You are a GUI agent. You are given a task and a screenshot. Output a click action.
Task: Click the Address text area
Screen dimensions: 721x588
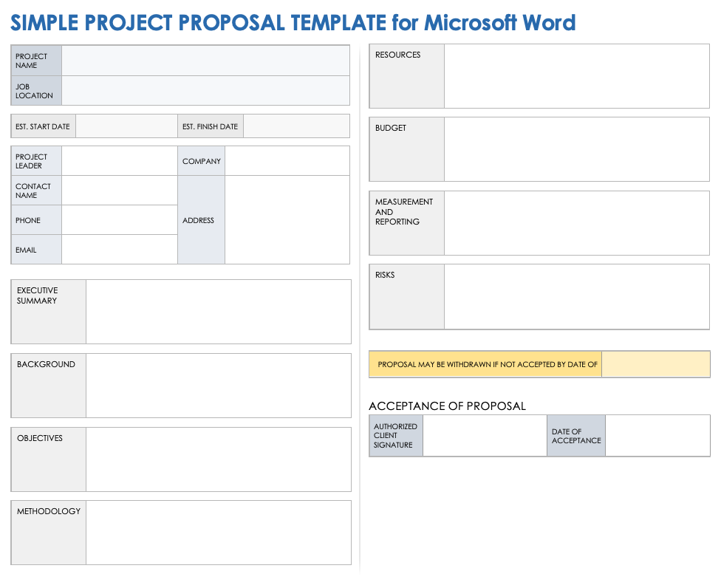(x=287, y=220)
